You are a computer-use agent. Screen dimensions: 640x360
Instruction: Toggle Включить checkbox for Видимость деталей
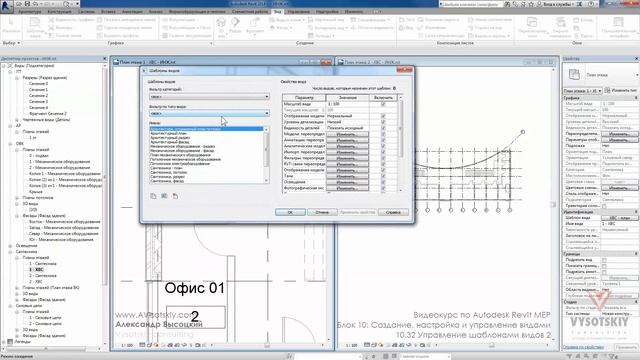383,128
